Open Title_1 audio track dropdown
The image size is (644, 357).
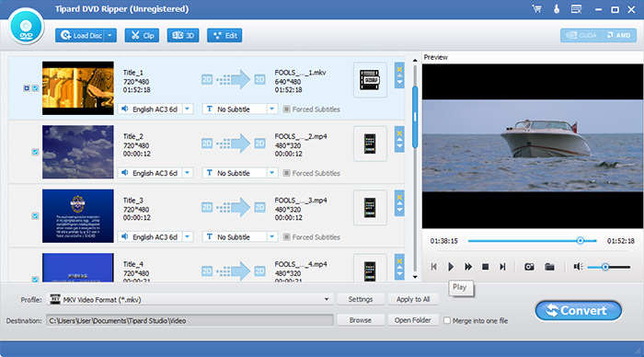[188, 109]
